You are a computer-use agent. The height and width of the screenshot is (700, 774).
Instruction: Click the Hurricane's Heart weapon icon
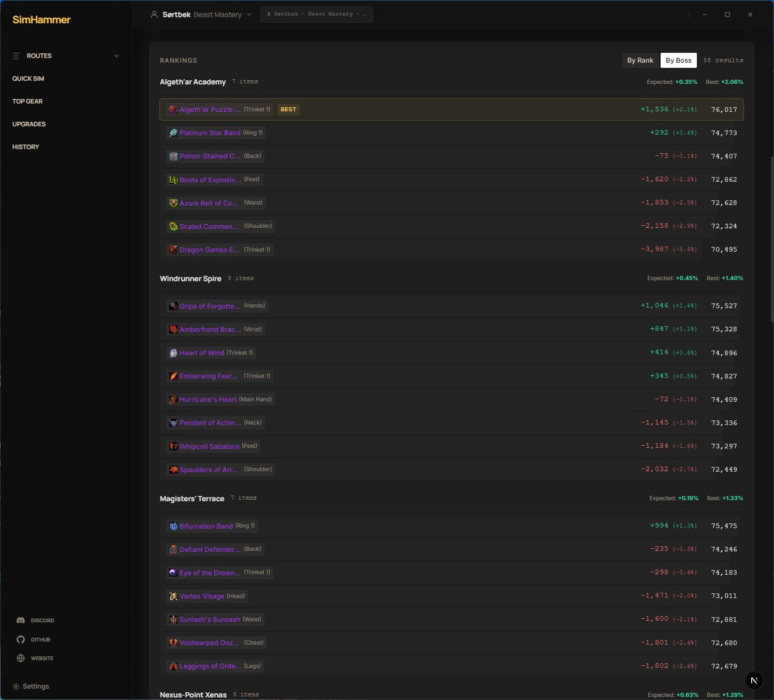point(173,400)
